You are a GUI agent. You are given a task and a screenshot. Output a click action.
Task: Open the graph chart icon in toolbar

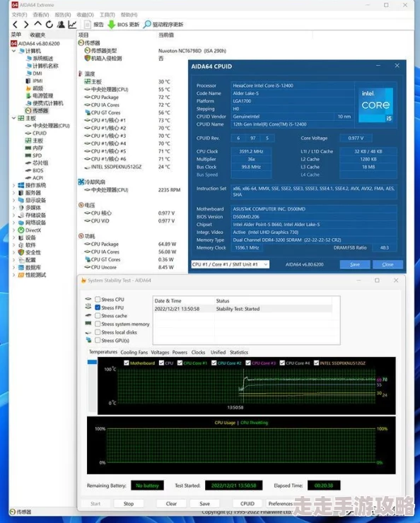pyautogui.click(x=72, y=24)
